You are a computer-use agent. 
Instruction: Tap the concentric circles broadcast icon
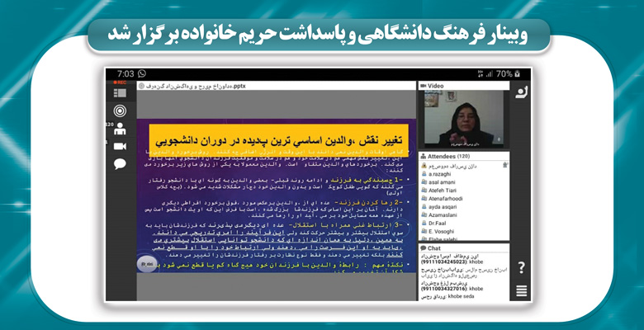(x=120, y=111)
